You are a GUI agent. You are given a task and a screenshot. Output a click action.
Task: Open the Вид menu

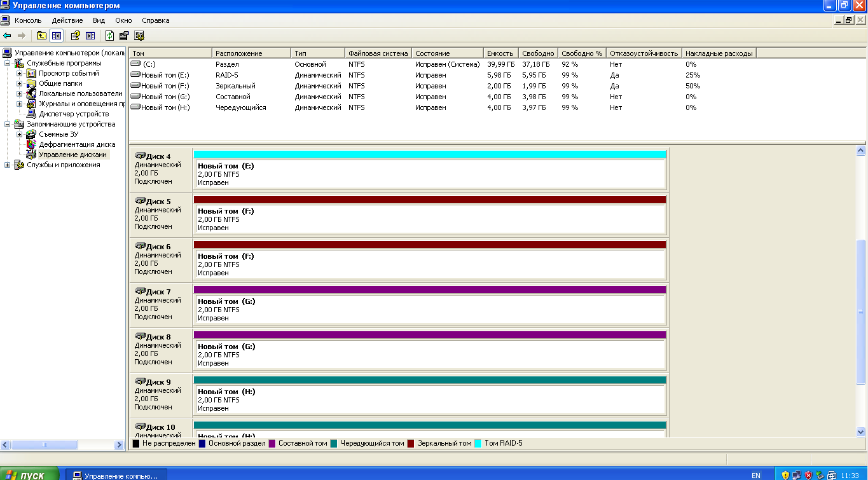click(99, 20)
